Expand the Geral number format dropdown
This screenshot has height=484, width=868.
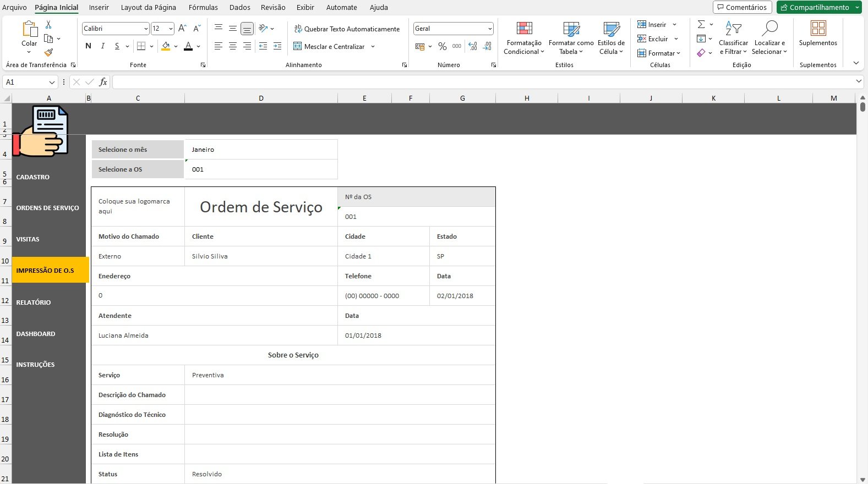click(489, 29)
